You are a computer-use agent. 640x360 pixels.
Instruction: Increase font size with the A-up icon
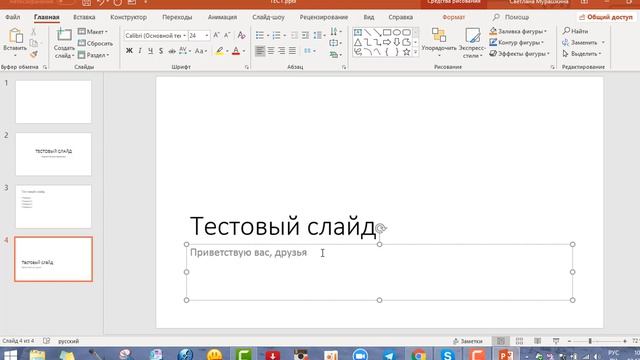pos(216,36)
